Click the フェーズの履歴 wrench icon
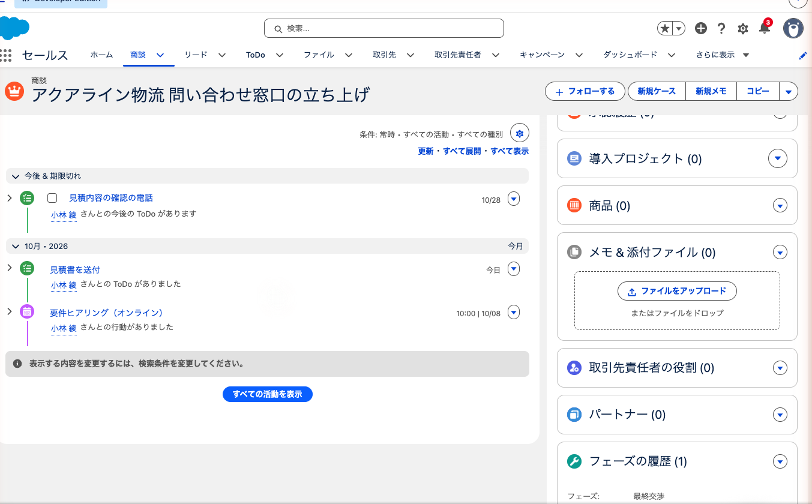 click(x=574, y=461)
